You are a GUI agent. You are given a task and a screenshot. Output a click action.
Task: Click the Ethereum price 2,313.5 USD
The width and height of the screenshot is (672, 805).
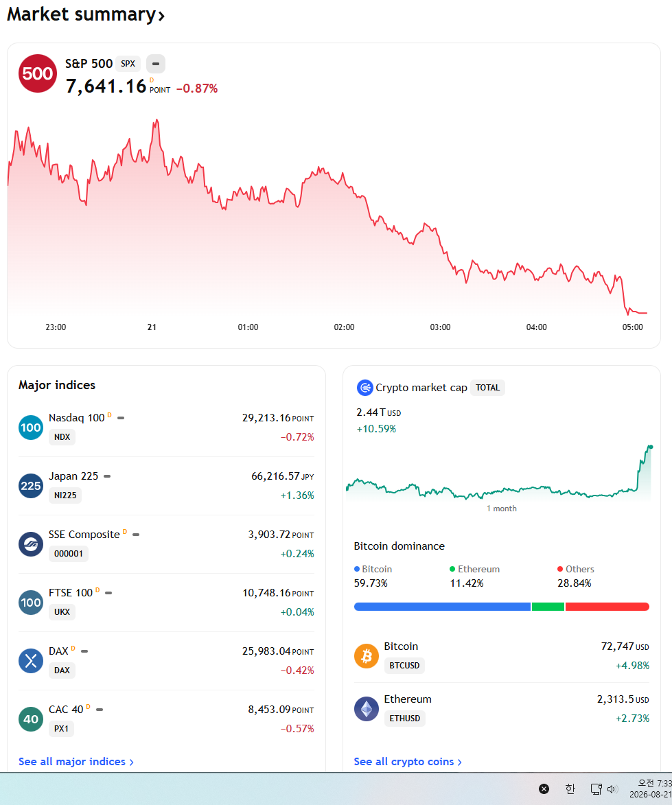[623, 699]
